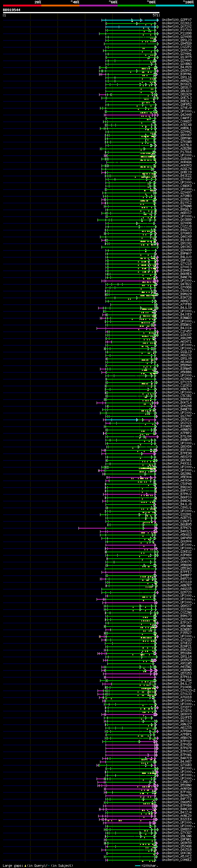Click the red ~20% identity legend segment
This screenshot has width=197, height=868.
22,6
